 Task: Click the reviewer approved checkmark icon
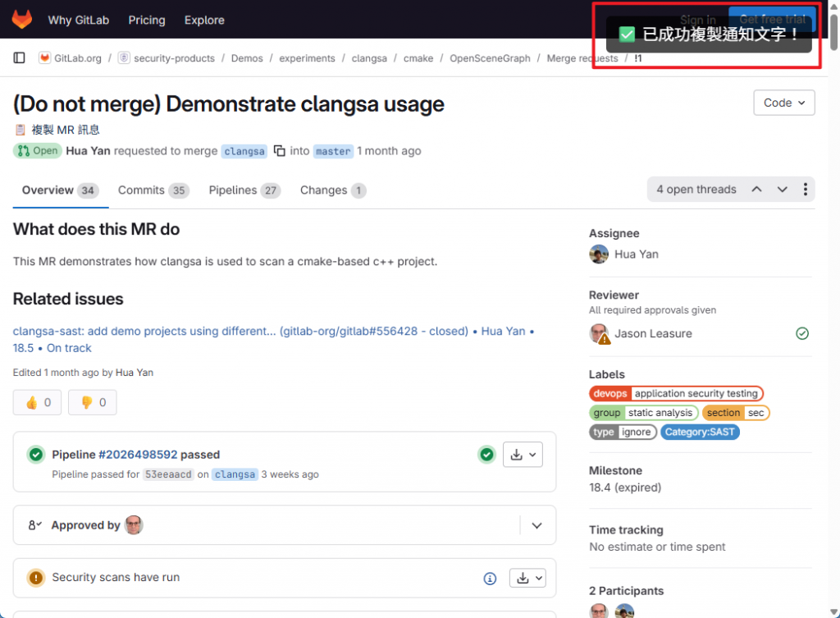click(802, 333)
